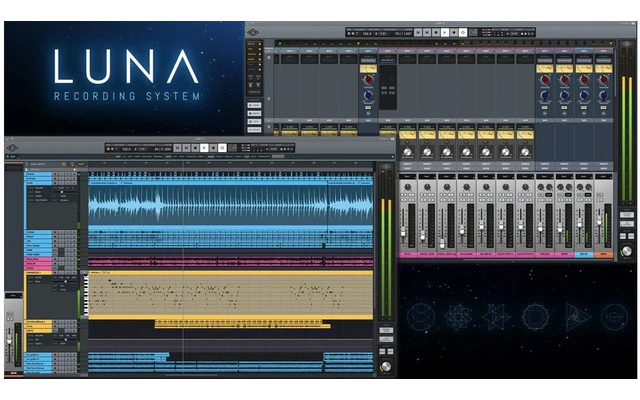This screenshot has height=400, width=640.
Task: Click the leftmost red tape knob in the mixer
Action: [x=368, y=80]
